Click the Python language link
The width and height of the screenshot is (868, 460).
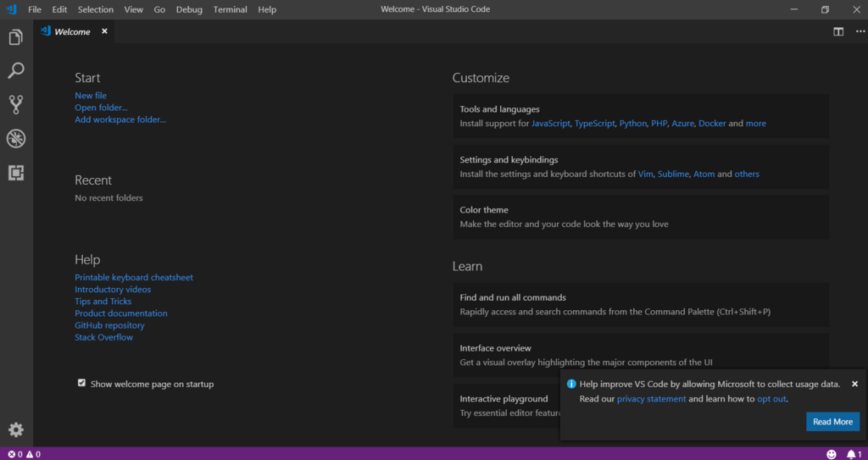tap(632, 124)
